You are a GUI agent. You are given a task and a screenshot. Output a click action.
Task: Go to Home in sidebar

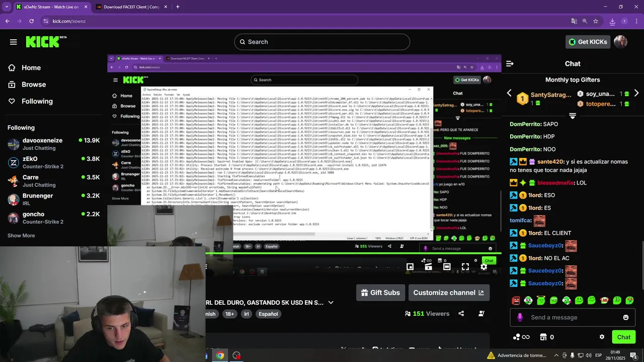[25, 68]
